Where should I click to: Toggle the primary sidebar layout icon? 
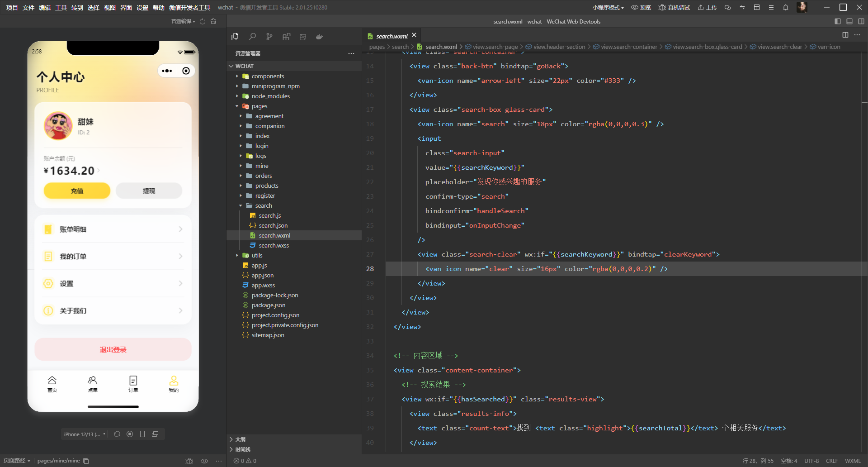[837, 21]
